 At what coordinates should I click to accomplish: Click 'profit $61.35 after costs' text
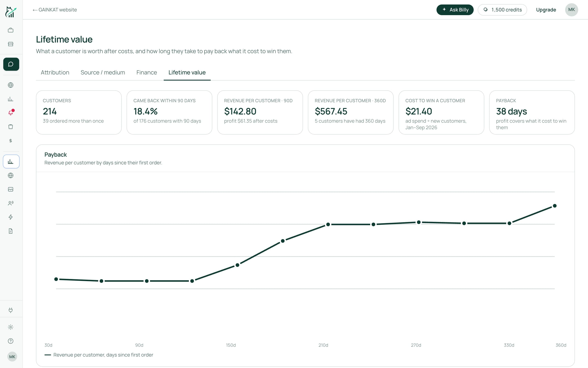(x=251, y=121)
